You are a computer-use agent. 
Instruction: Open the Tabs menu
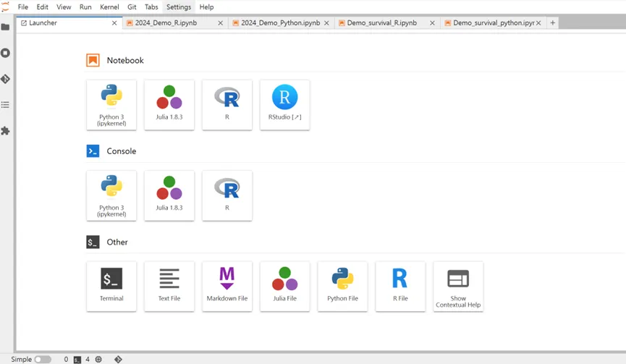[x=151, y=7]
